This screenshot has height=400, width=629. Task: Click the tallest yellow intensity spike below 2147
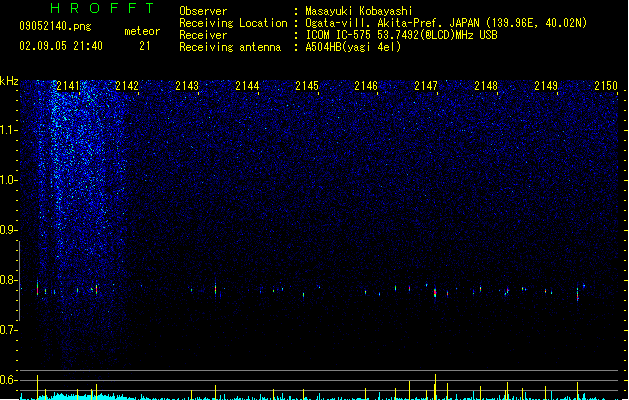coord(435,387)
